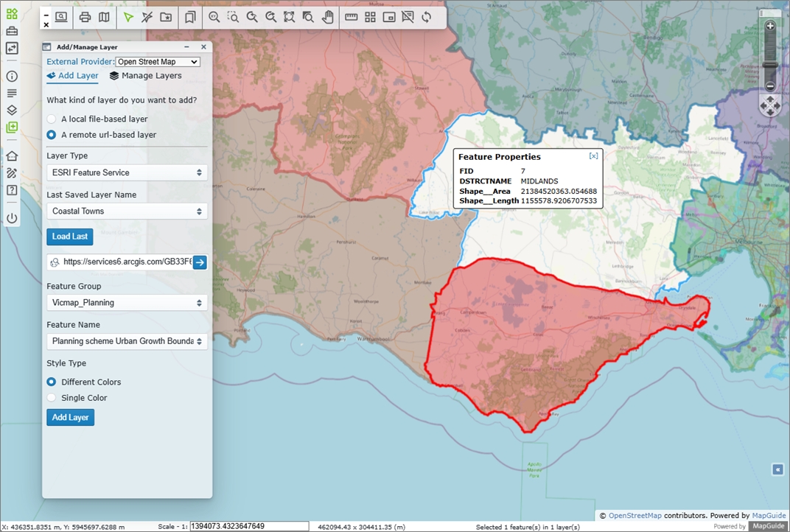This screenshot has height=532, width=790.
Task: Expand the Feature Group dropdown
Action: point(127,303)
